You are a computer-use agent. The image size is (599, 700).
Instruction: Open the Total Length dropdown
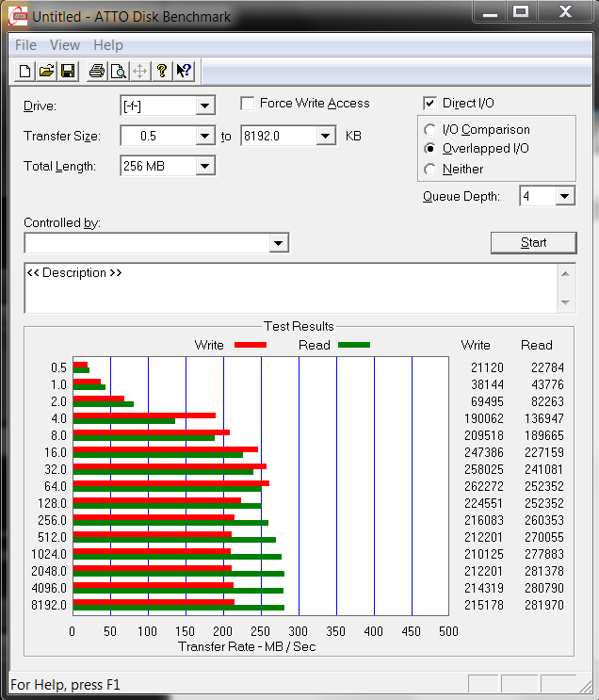click(204, 167)
